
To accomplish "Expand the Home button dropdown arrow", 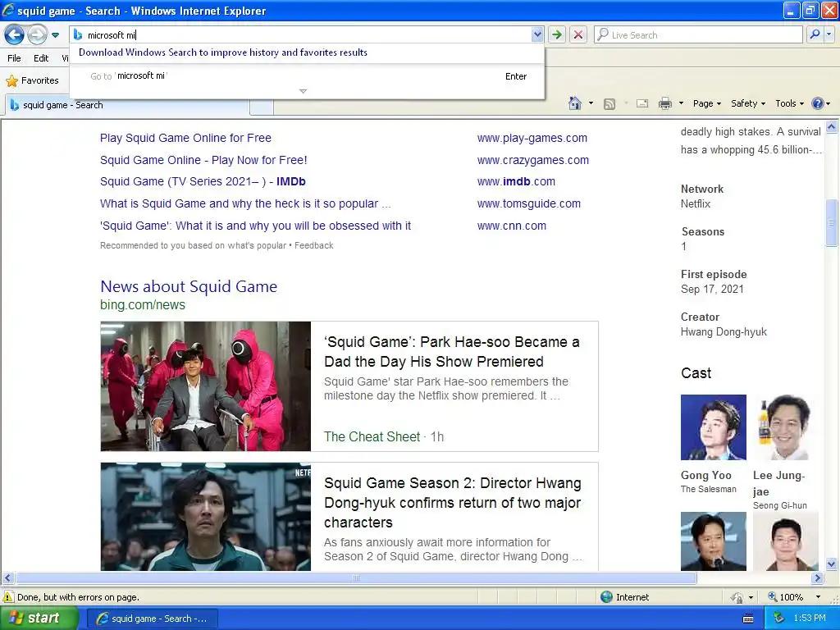I will [x=591, y=103].
